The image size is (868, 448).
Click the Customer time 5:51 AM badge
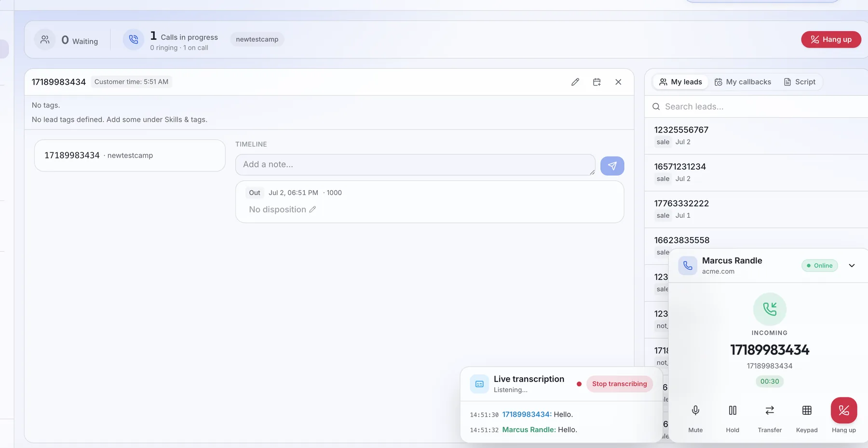point(131,82)
